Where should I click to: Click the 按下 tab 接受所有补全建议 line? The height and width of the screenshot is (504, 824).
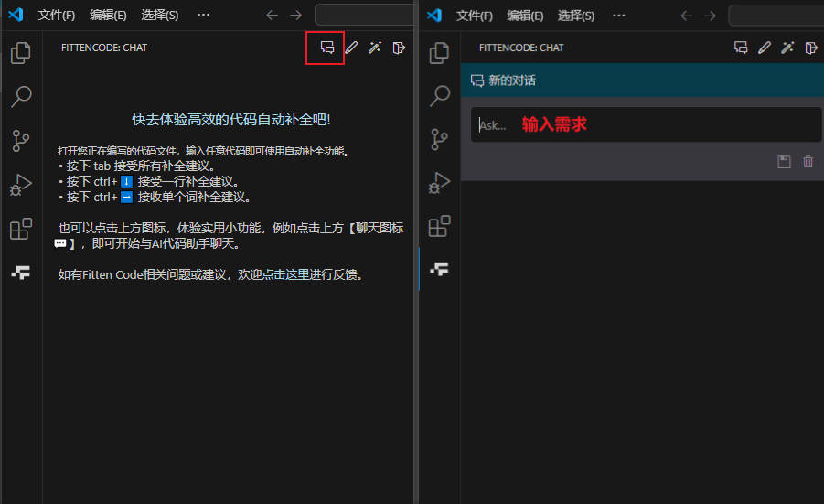[140, 166]
